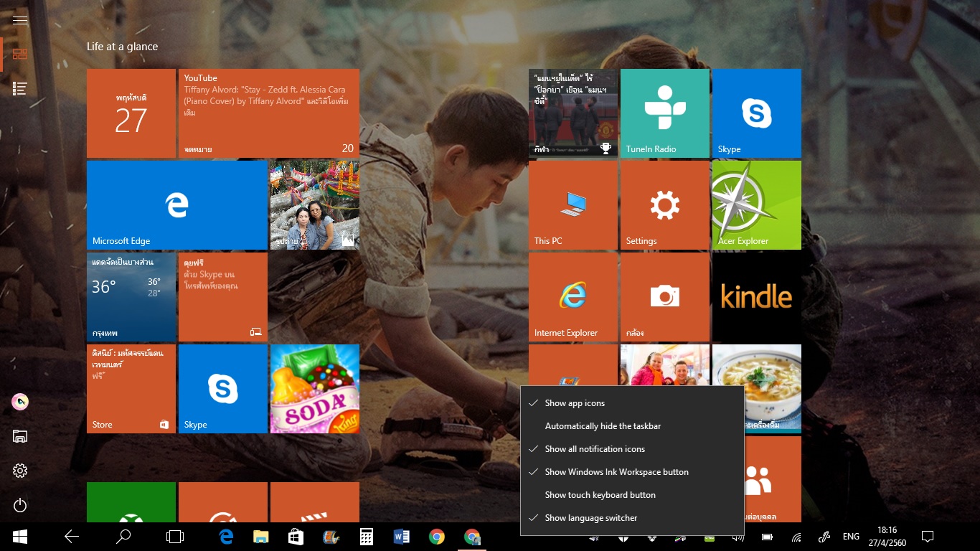Open the Movies tile with clapperboard

pyautogui.click(x=315, y=502)
